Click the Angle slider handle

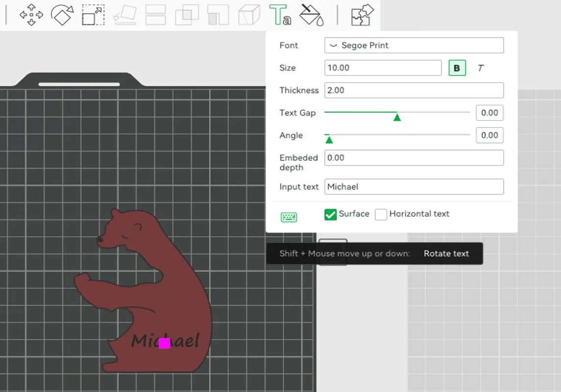[x=329, y=139]
